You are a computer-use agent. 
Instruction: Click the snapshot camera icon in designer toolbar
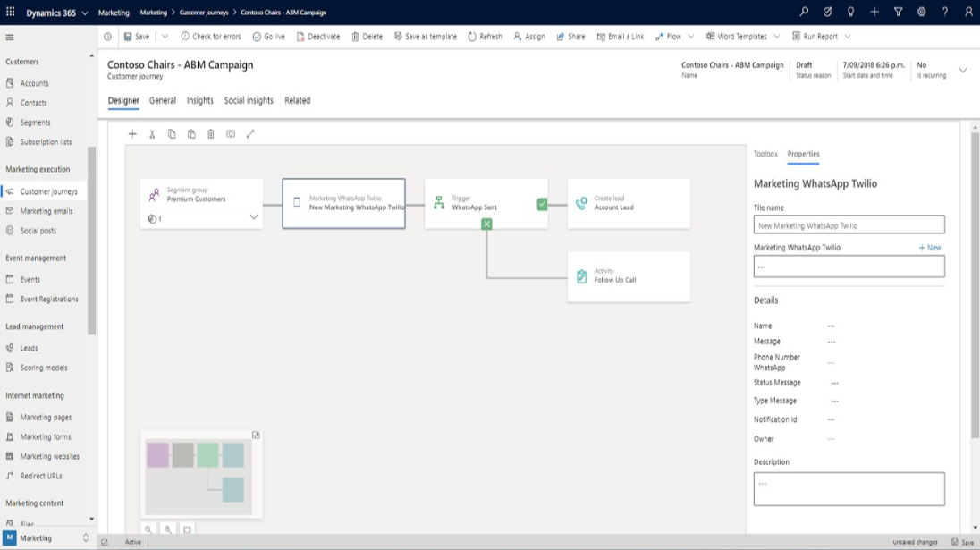click(x=231, y=134)
